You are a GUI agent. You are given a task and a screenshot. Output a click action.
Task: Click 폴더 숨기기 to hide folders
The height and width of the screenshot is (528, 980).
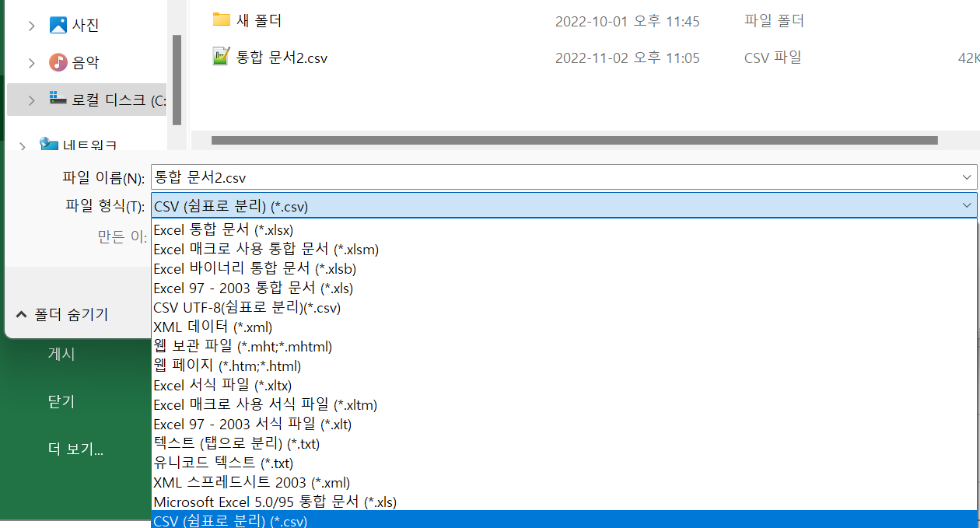tap(62, 314)
